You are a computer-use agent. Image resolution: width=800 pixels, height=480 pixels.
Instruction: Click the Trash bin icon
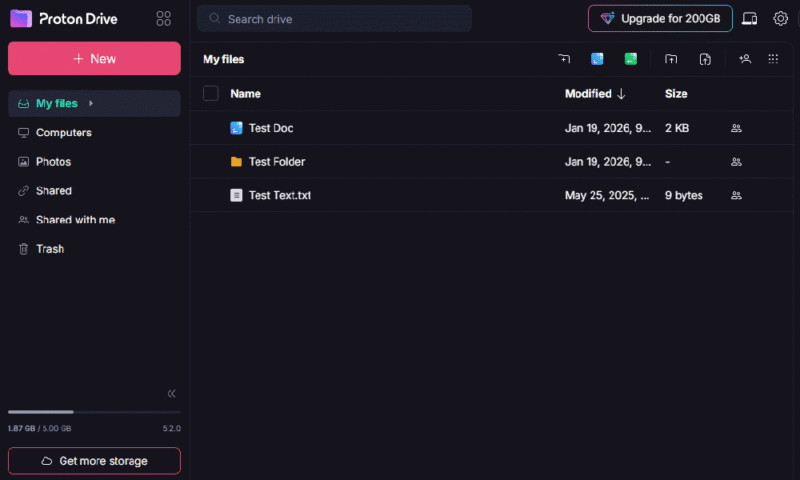click(x=23, y=249)
